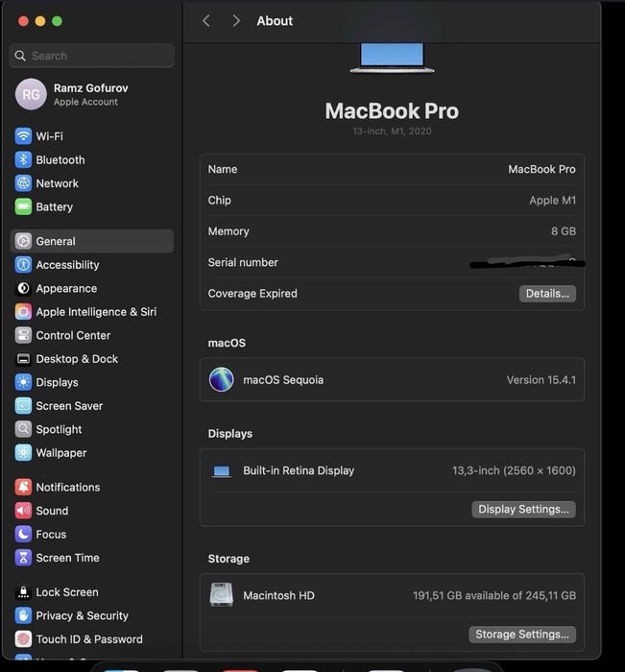The image size is (625, 672).
Task: Click the Search field in sidebar
Action: coord(92,56)
